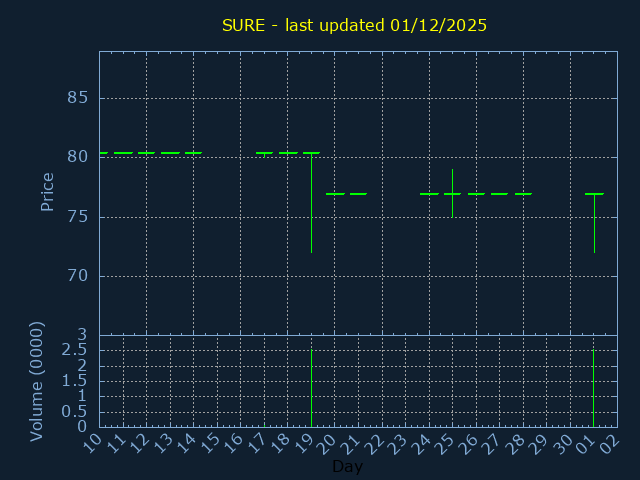Click the "Volume (0000)" axis label
640x480 pixels.
[37, 381]
